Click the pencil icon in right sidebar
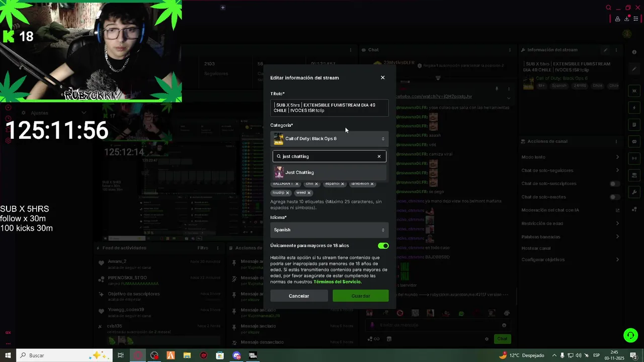 (x=634, y=69)
